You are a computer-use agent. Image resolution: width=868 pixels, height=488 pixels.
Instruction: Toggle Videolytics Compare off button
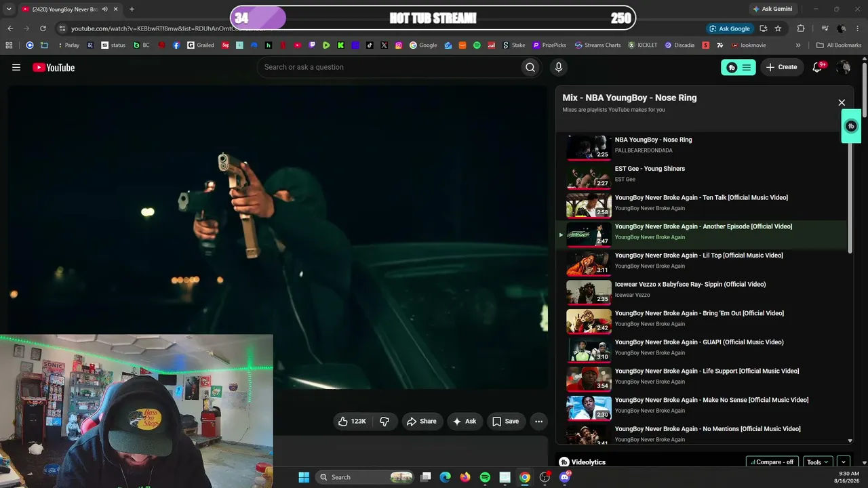(772, 462)
